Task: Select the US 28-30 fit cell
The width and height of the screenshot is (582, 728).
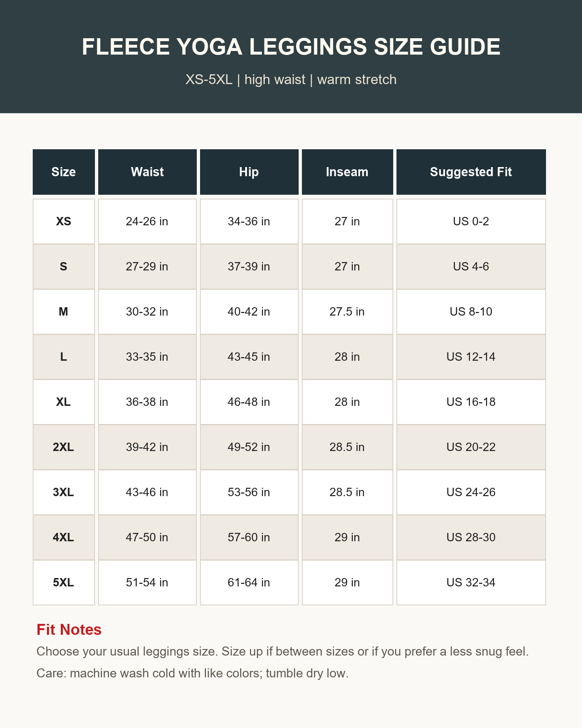Action: coord(471,537)
